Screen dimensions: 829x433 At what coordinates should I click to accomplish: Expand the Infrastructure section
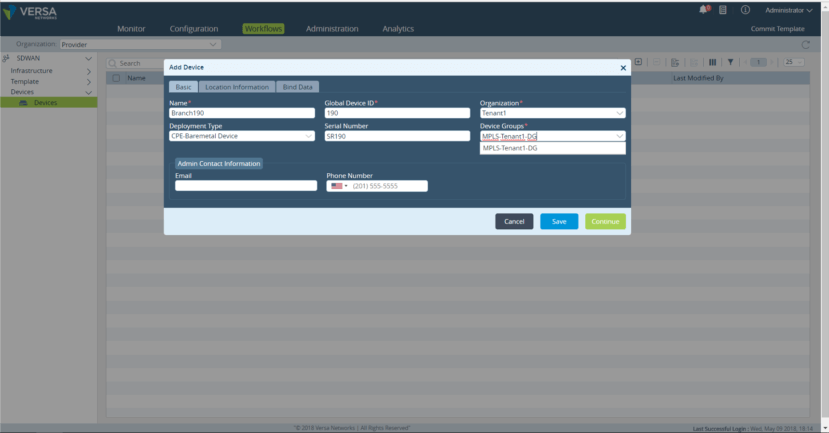tap(88, 71)
